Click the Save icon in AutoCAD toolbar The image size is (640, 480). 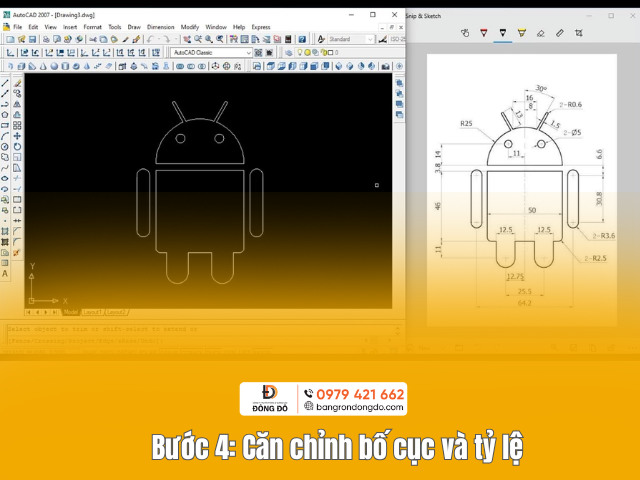tap(32, 39)
